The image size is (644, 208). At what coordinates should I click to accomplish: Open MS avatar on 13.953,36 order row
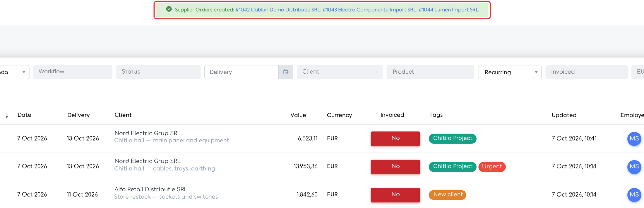(x=634, y=167)
